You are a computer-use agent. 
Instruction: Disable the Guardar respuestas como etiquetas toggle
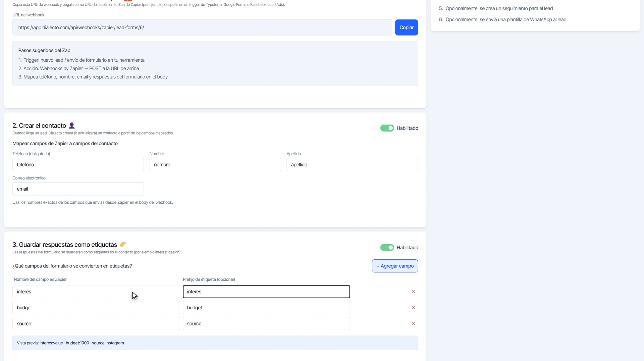click(387, 248)
